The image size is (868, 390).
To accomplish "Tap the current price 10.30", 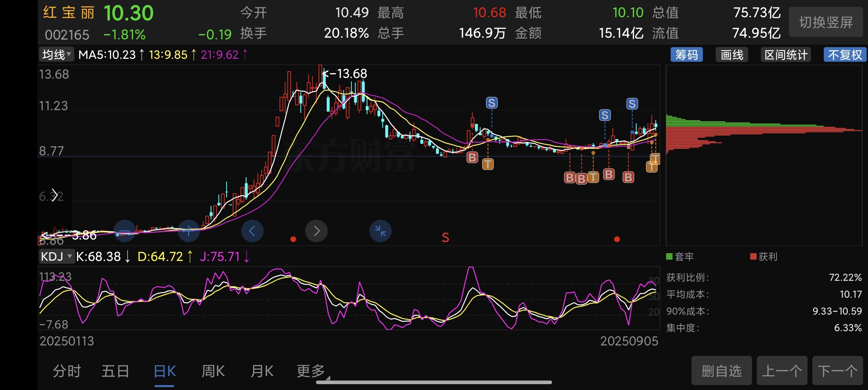I will point(128,13).
